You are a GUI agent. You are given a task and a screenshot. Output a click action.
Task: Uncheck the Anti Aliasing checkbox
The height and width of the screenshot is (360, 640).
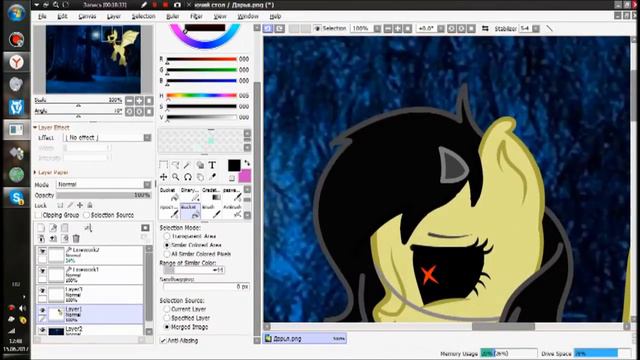tap(163, 340)
